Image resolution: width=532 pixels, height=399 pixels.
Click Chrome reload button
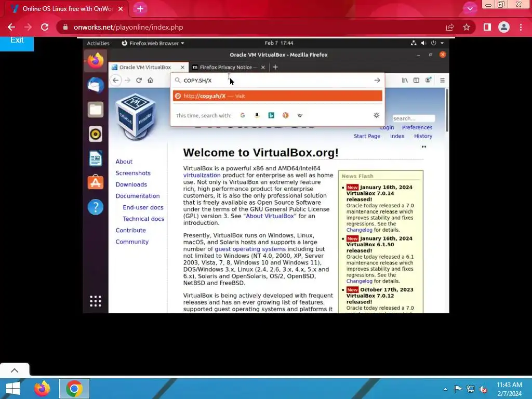coord(45,27)
